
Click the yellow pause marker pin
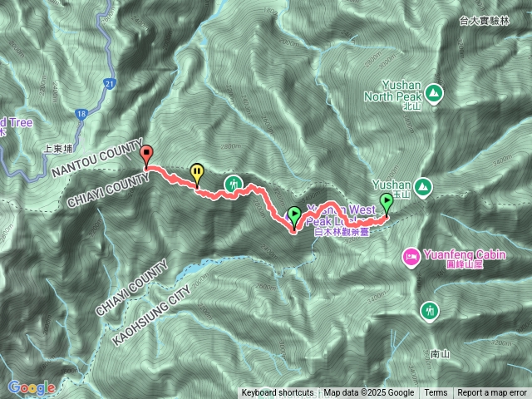[197, 174]
